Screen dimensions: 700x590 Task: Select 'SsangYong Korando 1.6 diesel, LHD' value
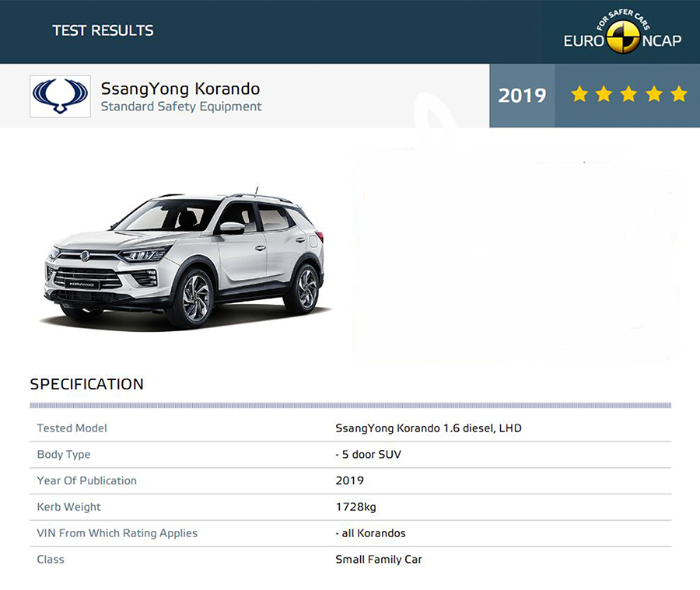429,428
